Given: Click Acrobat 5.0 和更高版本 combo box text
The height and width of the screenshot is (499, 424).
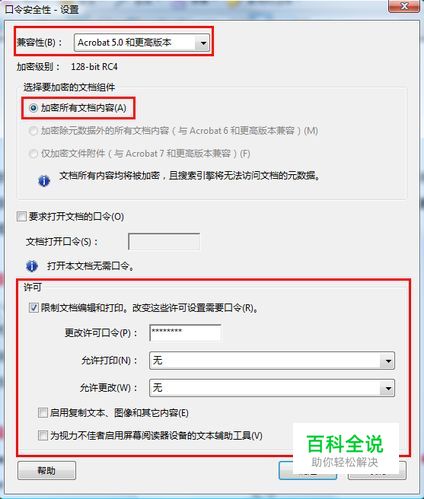Looking at the screenshot, I should click(x=124, y=43).
